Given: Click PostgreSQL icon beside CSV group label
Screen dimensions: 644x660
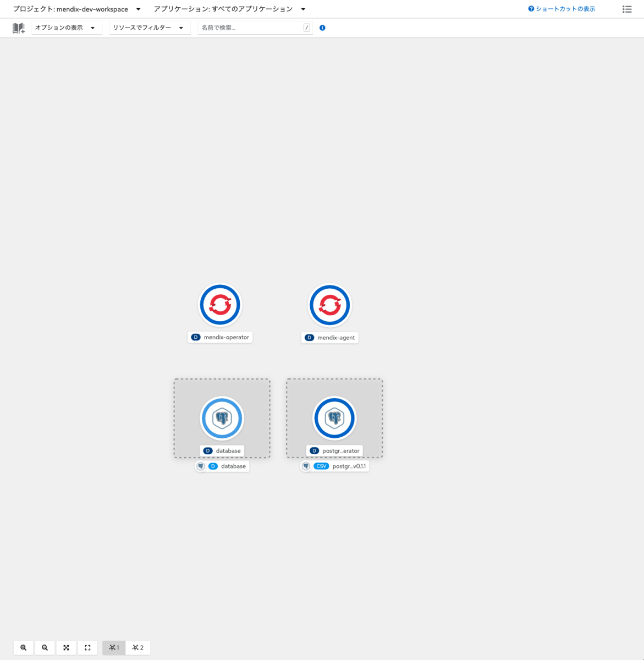Looking at the screenshot, I should 306,466.
